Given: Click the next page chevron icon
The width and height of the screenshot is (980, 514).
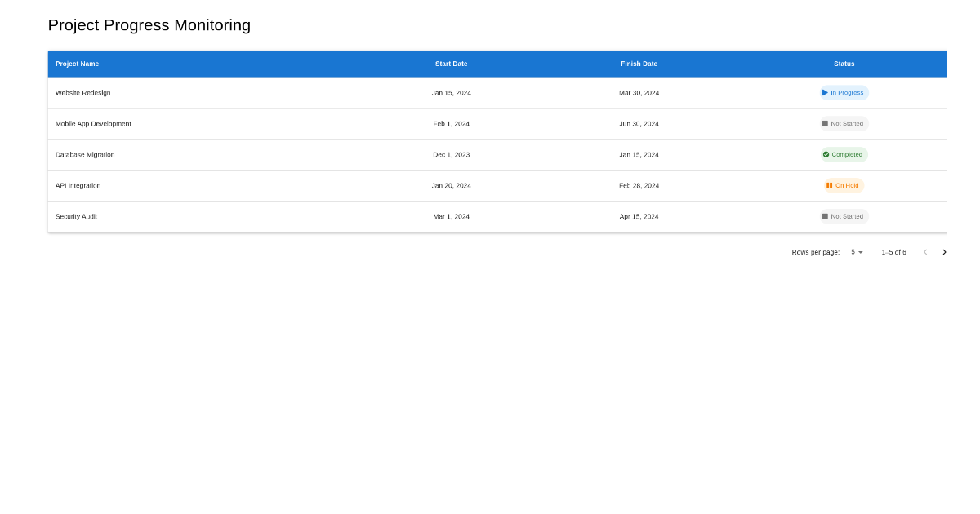Looking at the screenshot, I should [944, 252].
